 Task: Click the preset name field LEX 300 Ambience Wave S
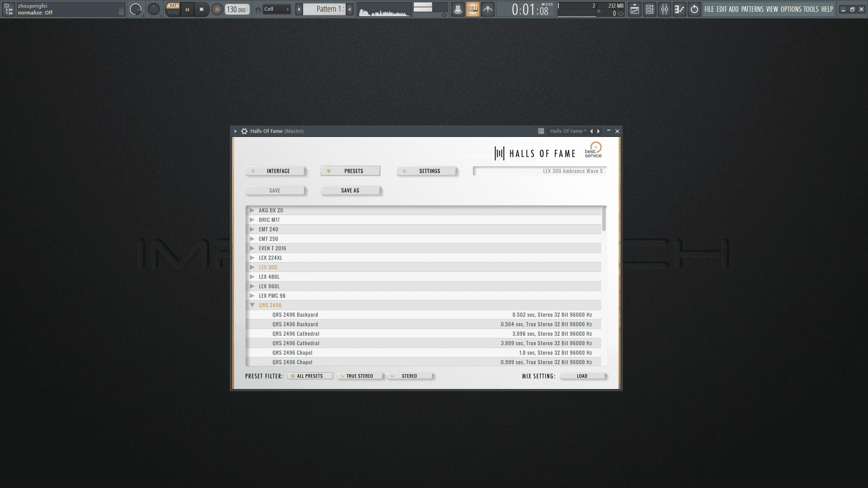pyautogui.click(x=540, y=171)
